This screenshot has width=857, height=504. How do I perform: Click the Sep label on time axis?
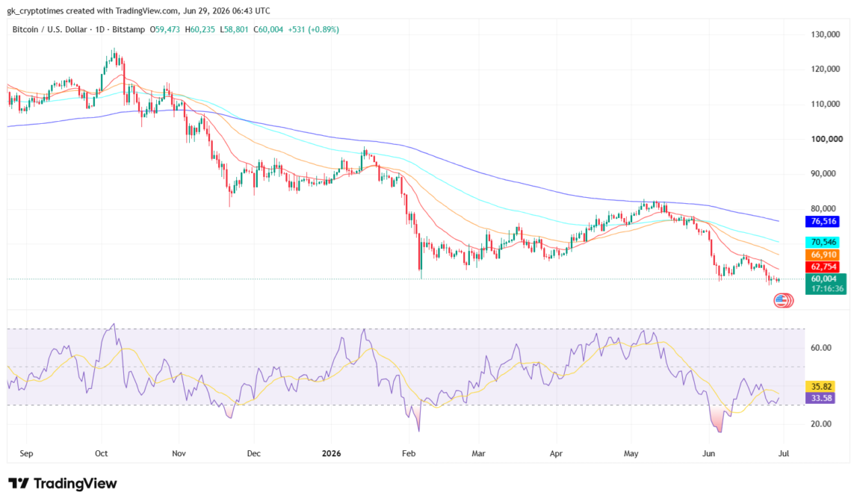tap(26, 454)
